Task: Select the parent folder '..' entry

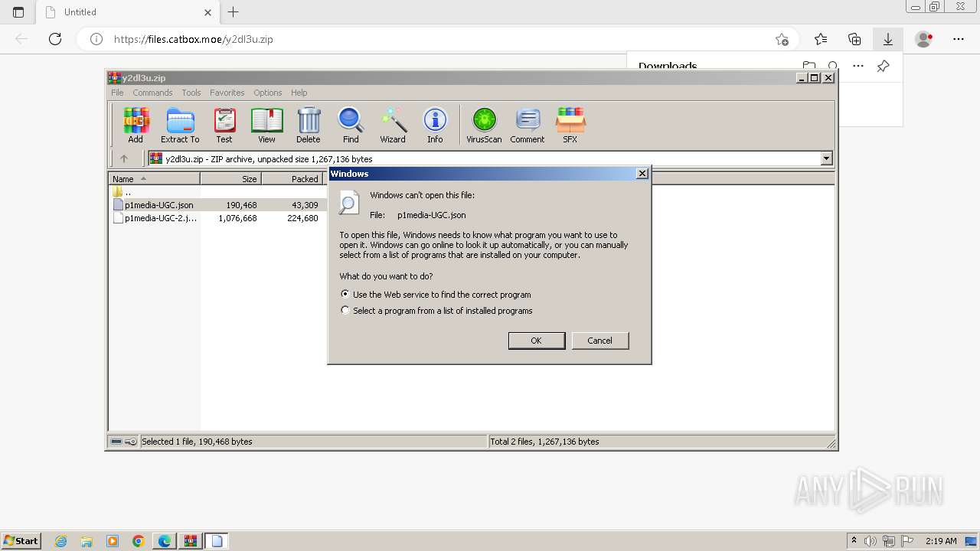Action: (122, 192)
